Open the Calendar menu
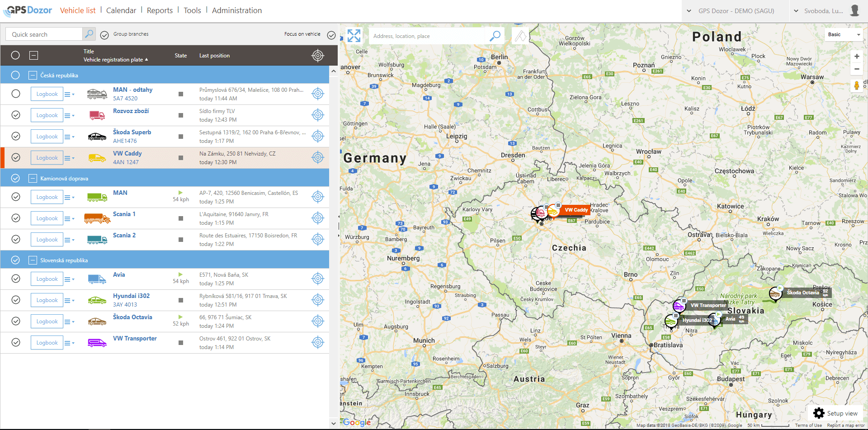 pos(121,10)
